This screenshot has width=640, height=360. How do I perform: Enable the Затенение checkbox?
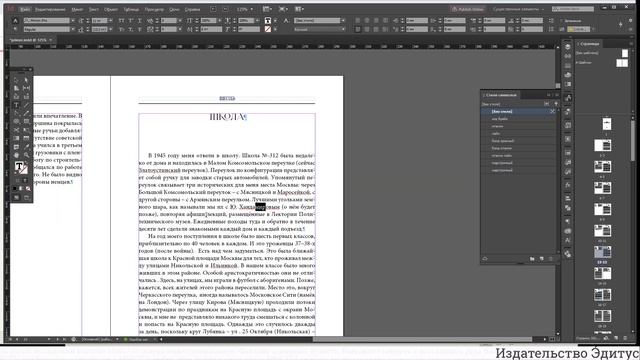(x=562, y=21)
